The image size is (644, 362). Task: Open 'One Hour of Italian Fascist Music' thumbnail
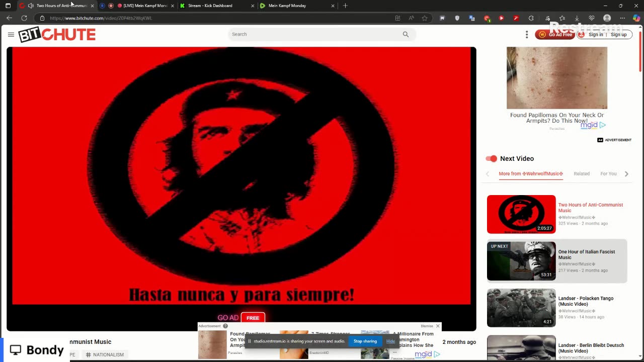point(521,261)
